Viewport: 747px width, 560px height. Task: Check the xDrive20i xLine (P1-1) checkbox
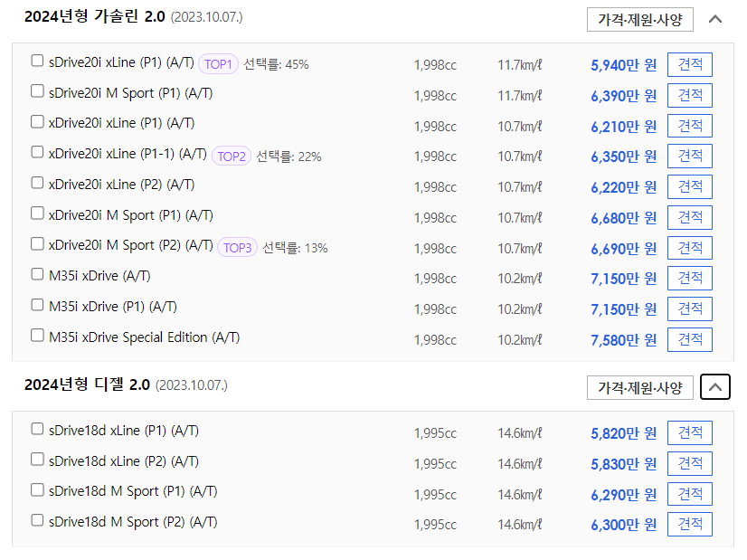37,152
